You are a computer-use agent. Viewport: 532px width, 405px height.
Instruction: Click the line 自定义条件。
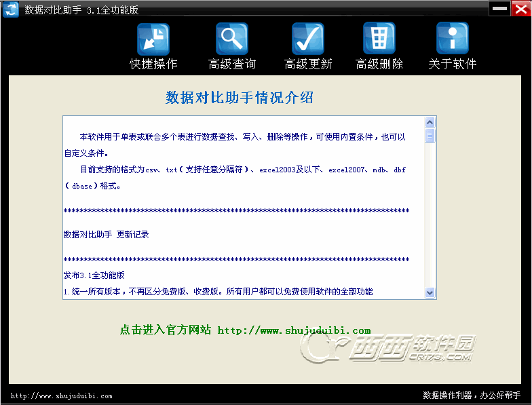pos(87,153)
